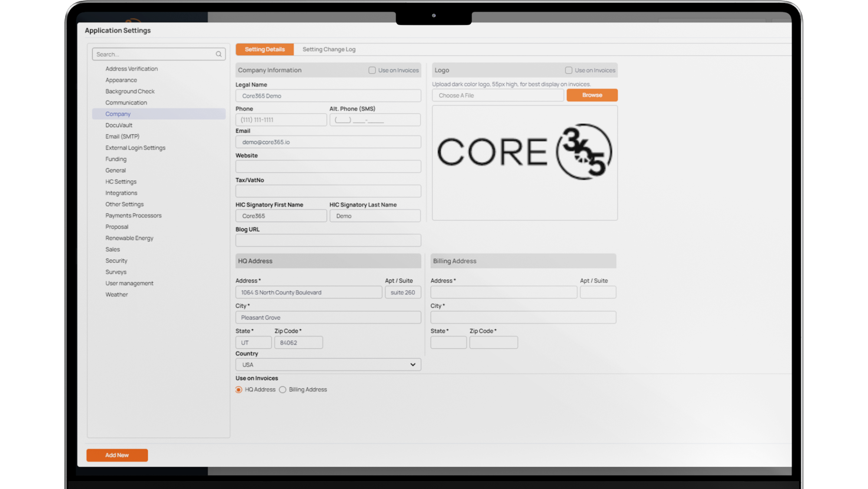Open the Security settings category
This screenshot has width=868, height=489.
pos(116,261)
